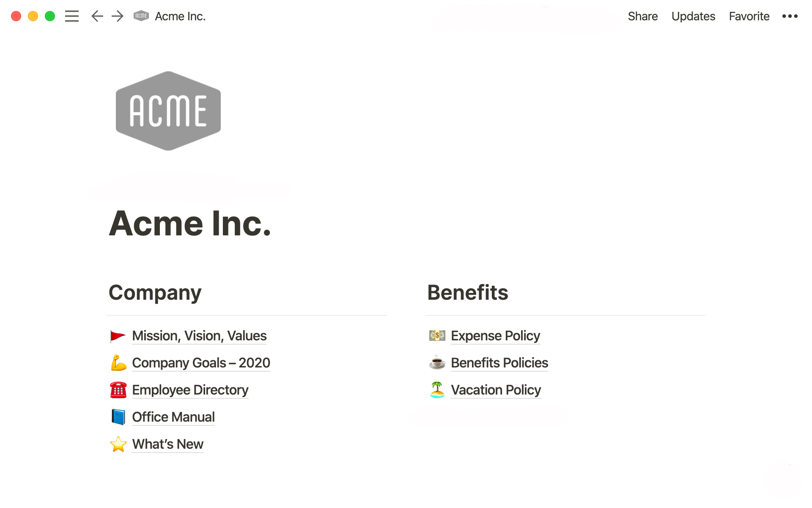Click the hamburger menu icon
The width and height of the screenshot is (812, 508).
71,16
